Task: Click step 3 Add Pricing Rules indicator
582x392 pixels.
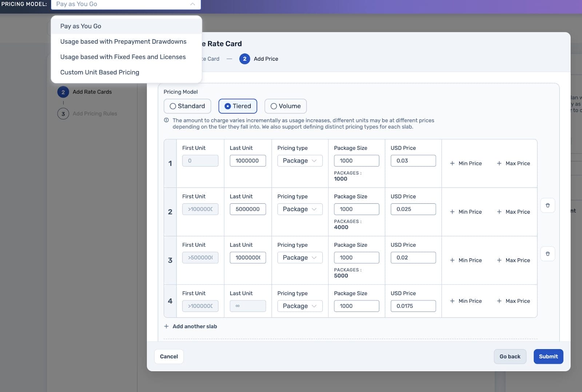Action: (x=63, y=113)
